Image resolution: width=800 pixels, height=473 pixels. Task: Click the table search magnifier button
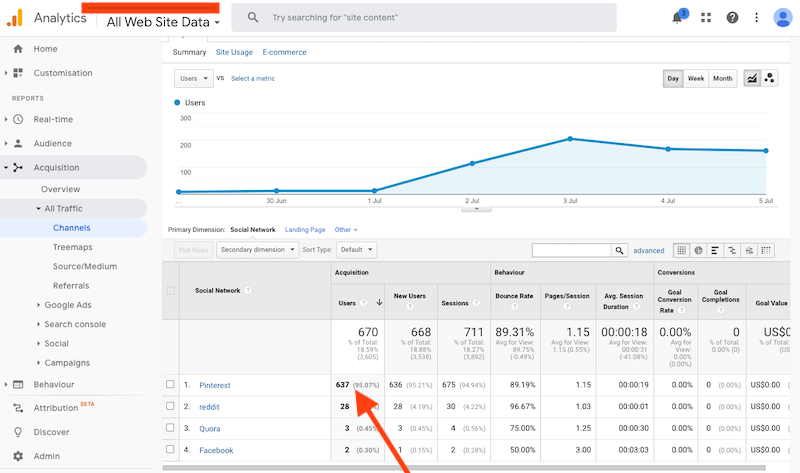click(619, 250)
